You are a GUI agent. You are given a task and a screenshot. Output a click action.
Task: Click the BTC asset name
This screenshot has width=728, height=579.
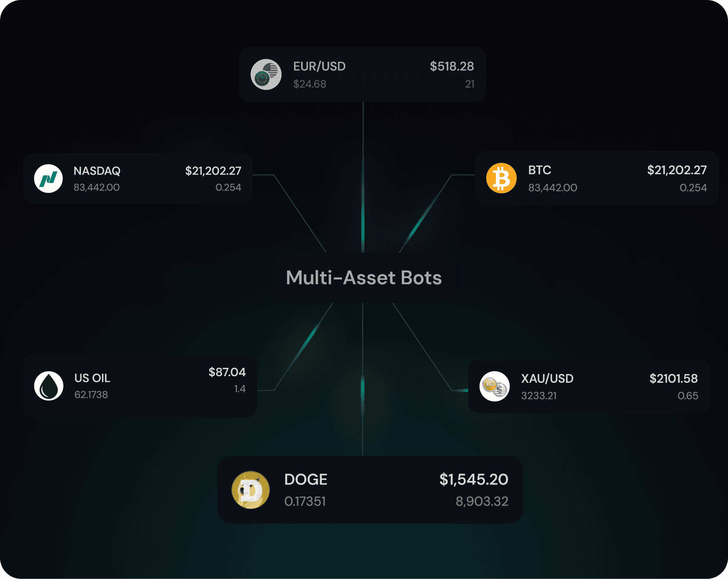(539, 170)
